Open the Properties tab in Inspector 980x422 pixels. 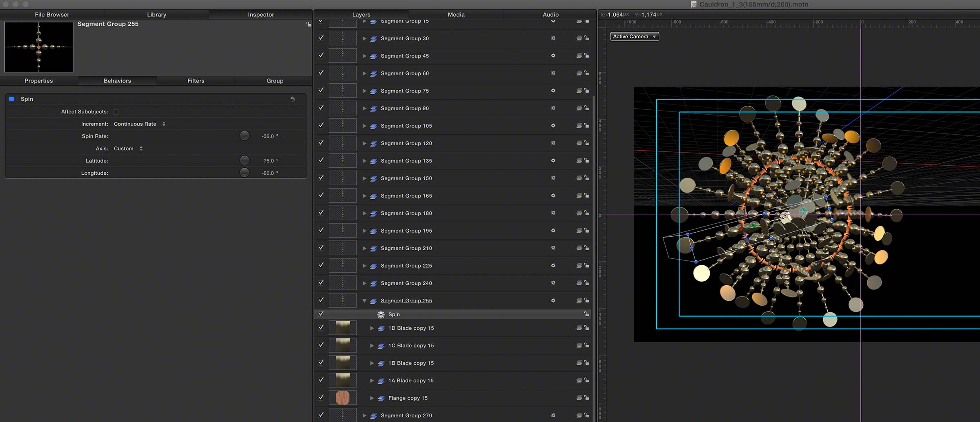39,81
